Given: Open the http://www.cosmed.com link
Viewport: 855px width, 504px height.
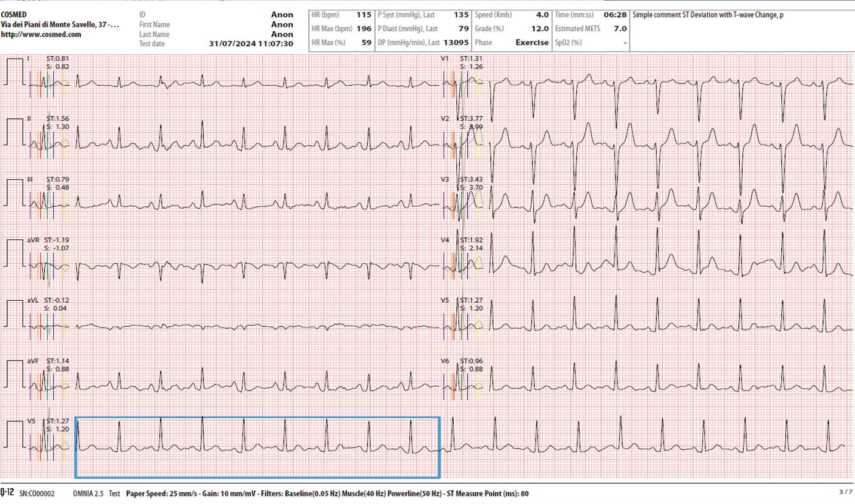Looking at the screenshot, I should 41,35.
